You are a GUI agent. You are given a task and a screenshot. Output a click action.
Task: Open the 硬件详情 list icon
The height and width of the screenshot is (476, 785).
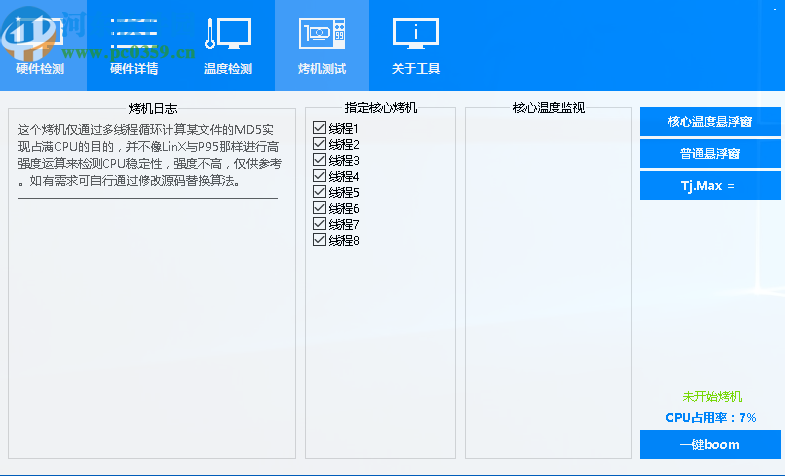click(x=134, y=33)
